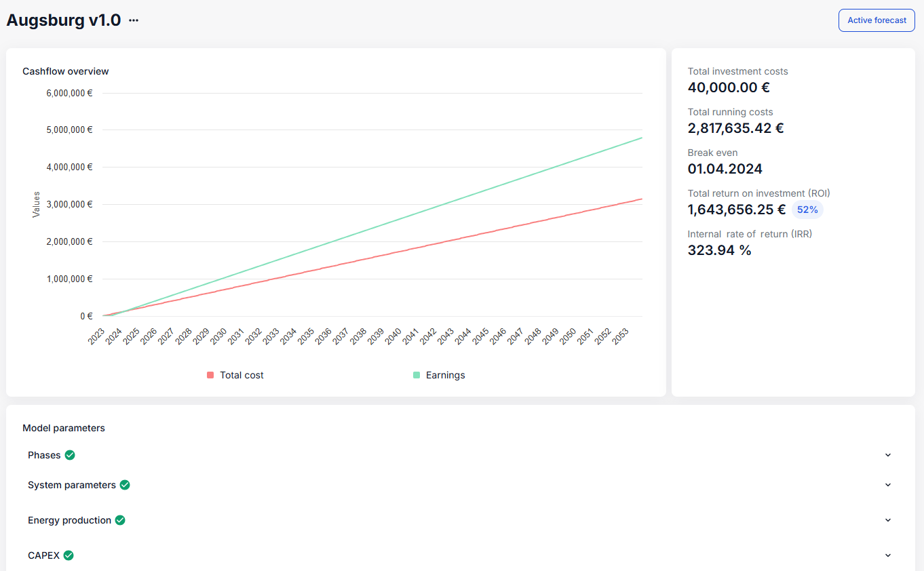Open the Phases model parameter row

pos(44,455)
